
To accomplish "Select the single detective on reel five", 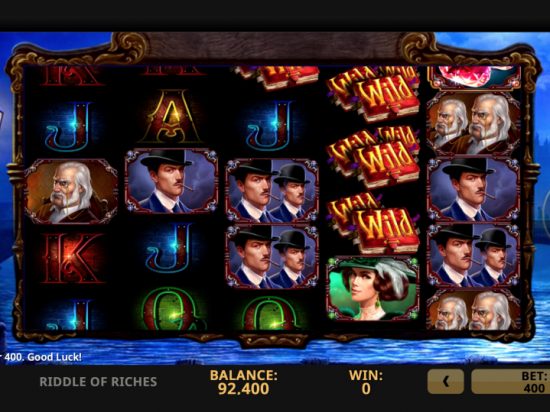I will point(473,190).
